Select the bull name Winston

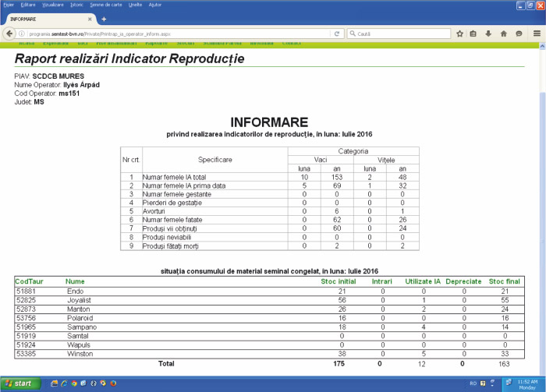[x=80, y=354]
